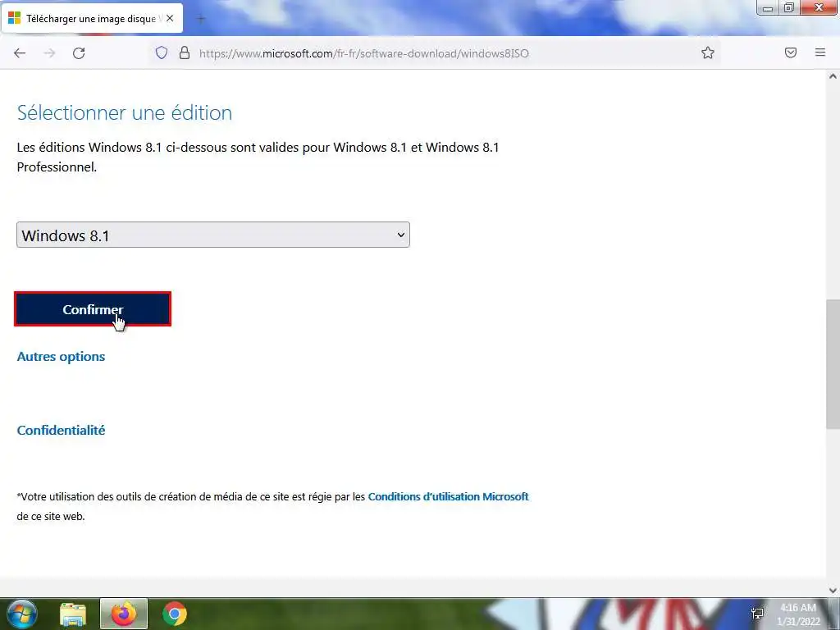Launch Google Chrome from the taskbar
The image size is (840, 630).
tap(175, 614)
